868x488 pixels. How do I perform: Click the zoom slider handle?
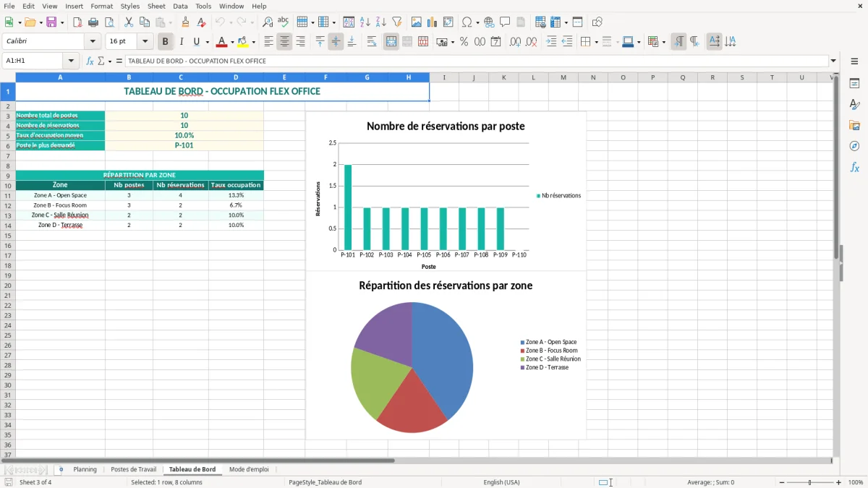tap(809, 482)
